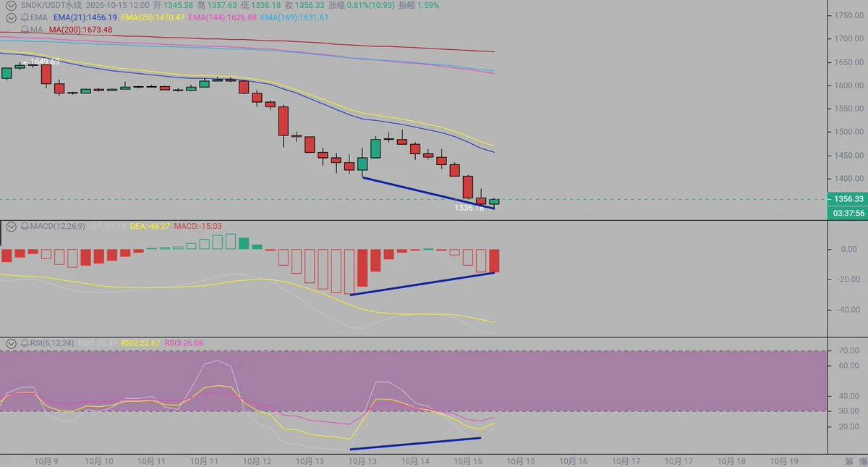The width and height of the screenshot is (868, 467).
Task: Click the candle date 2026-10-15 12:00
Action: (x=116, y=4)
